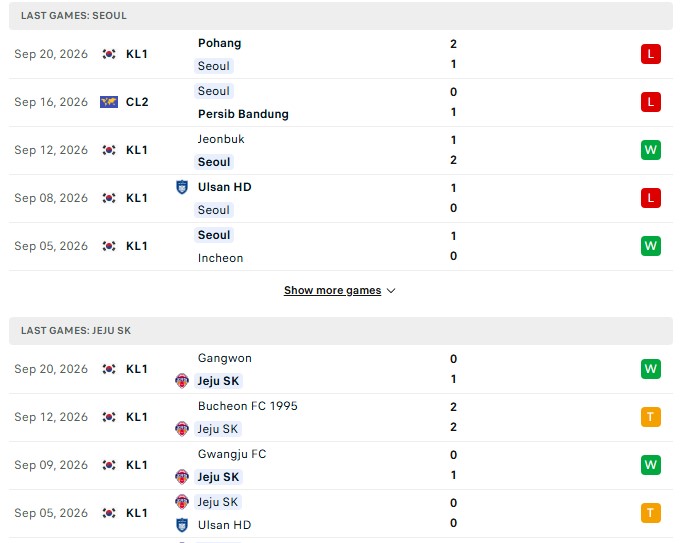Click South Korea flag for Pohang match
683x543 pixels.
[109, 54]
